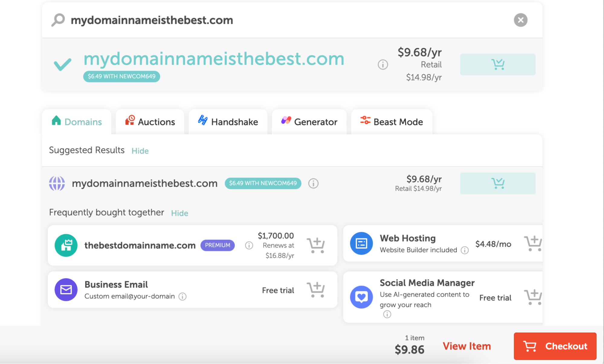
Task: Add Web Hosting to cart
Action: point(533,244)
